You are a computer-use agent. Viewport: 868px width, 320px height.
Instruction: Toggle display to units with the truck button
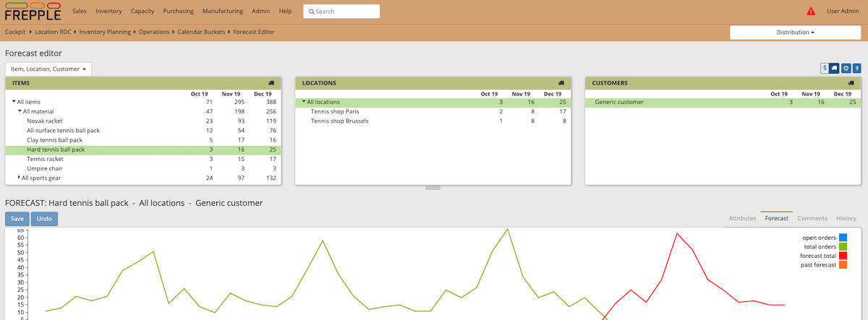point(834,68)
